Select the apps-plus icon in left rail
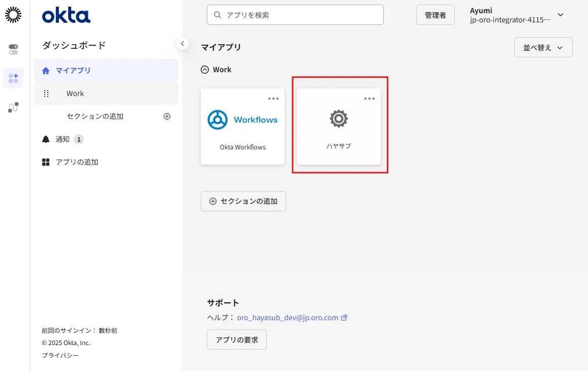Screen dimensions: 588x371 click(13, 78)
